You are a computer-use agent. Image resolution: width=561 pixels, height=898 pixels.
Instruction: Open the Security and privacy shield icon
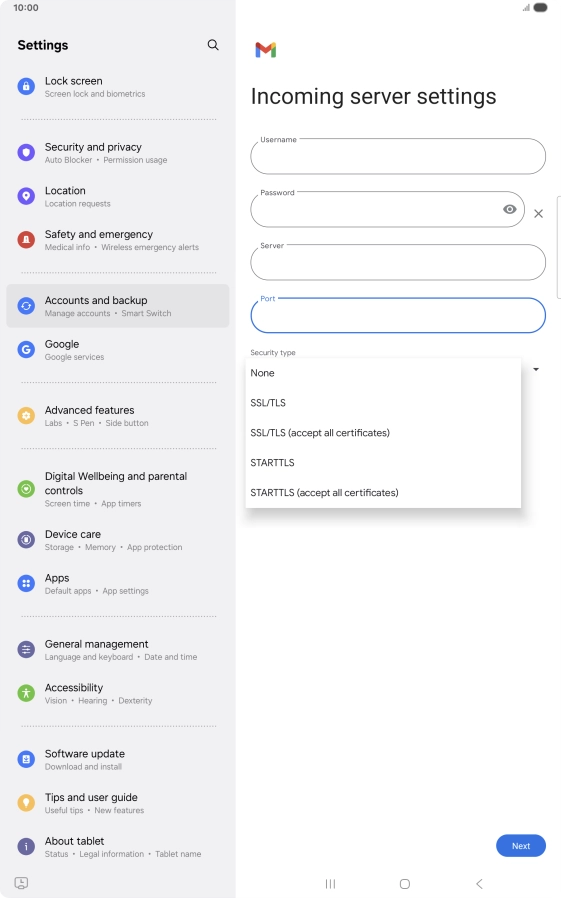[26, 152]
